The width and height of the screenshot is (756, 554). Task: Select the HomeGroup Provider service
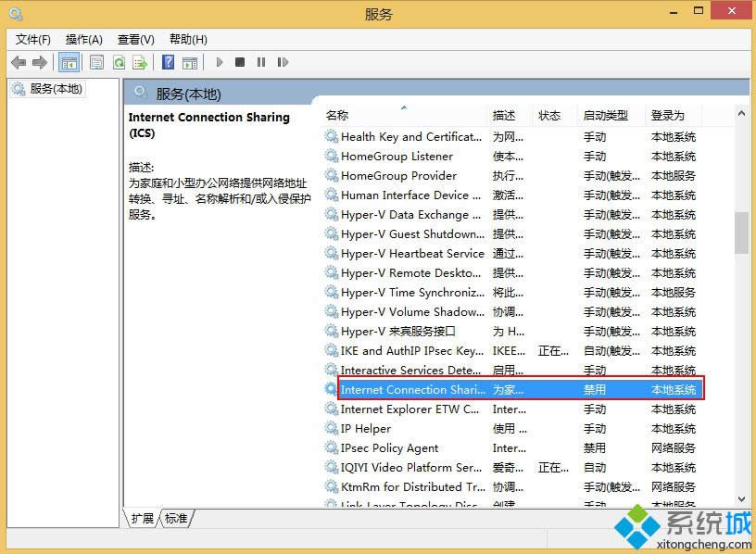coord(511,175)
